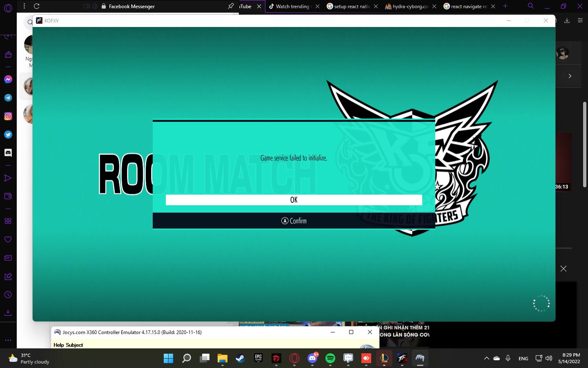The image size is (588, 368).
Task: Switch to the Watch trending TikTok tab
Action: tap(292, 6)
